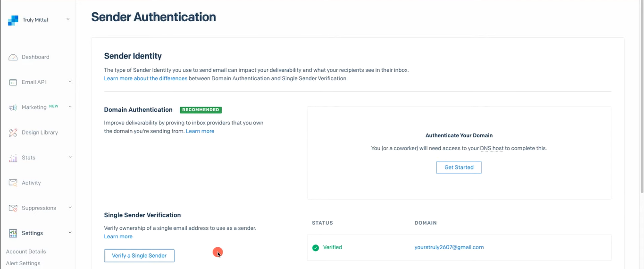Click Learn more under Single Sender Verification

coord(118,236)
